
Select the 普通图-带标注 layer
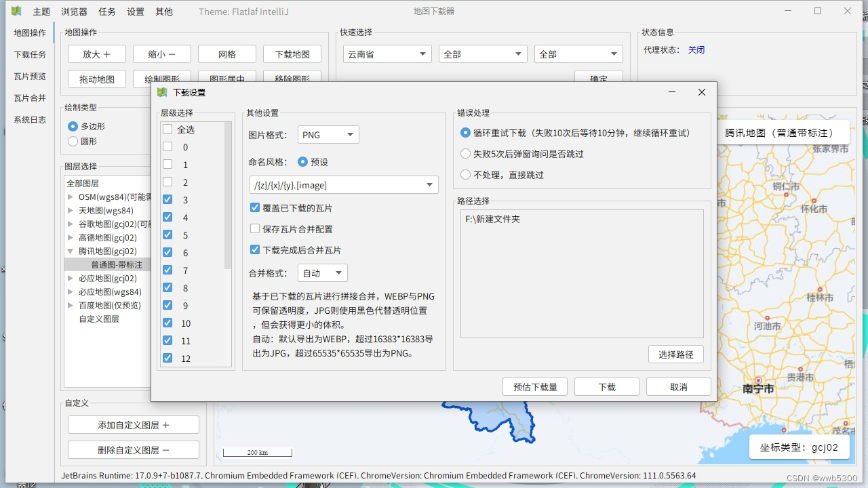coord(117,265)
